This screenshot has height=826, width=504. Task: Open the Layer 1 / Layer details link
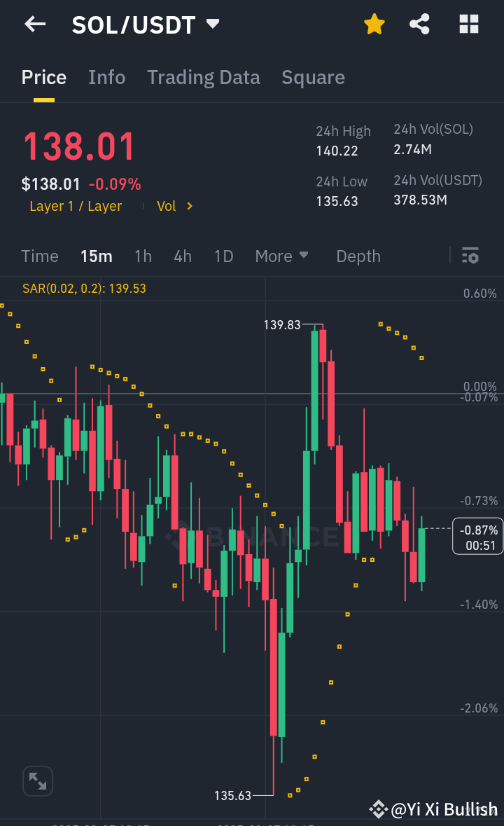[x=75, y=206]
